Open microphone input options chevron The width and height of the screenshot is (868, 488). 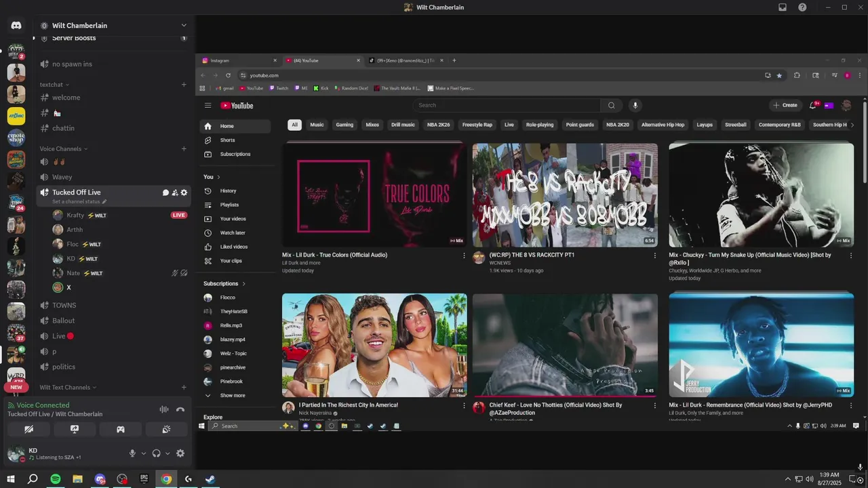[x=143, y=453]
